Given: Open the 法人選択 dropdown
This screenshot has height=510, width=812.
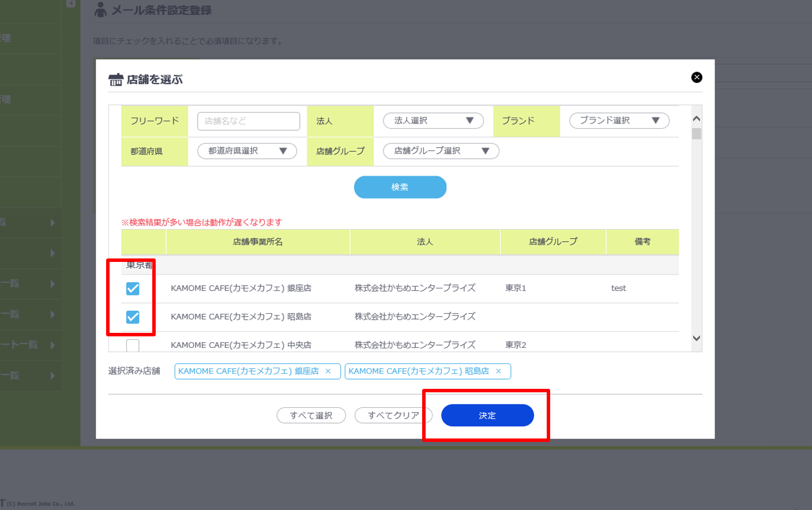Looking at the screenshot, I should coord(433,121).
